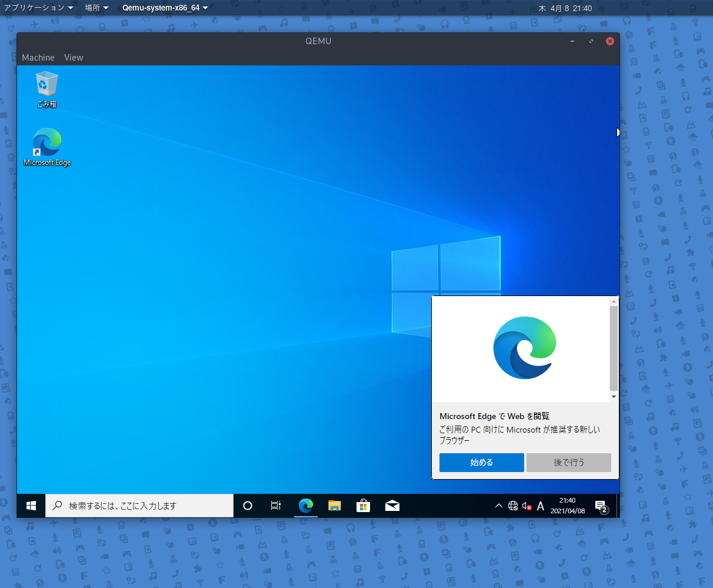The image size is (713, 588).
Task: Click the large Edge logo in the popup
Action: 525,348
